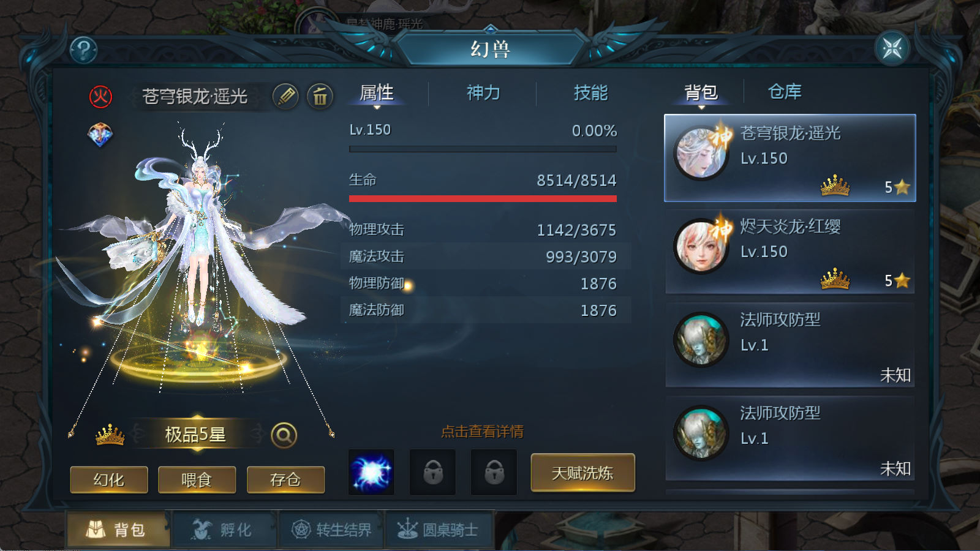980x551 pixels.
Task: Click the diamond gem icon under fire
Action: (100, 135)
